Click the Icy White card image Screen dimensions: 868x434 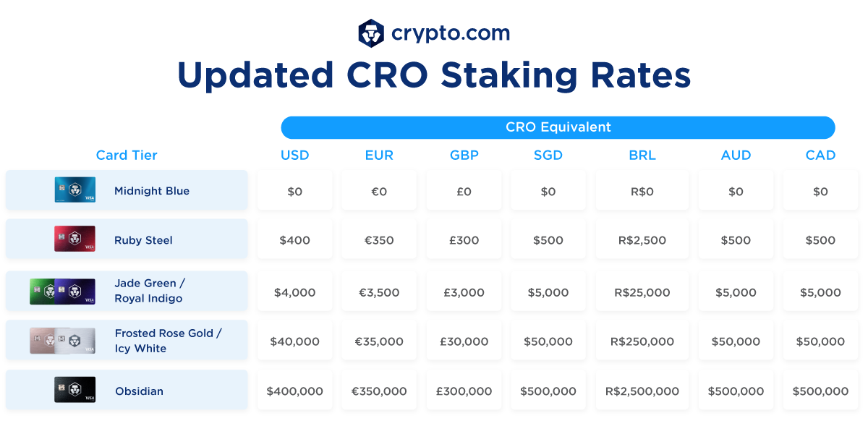point(78,341)
